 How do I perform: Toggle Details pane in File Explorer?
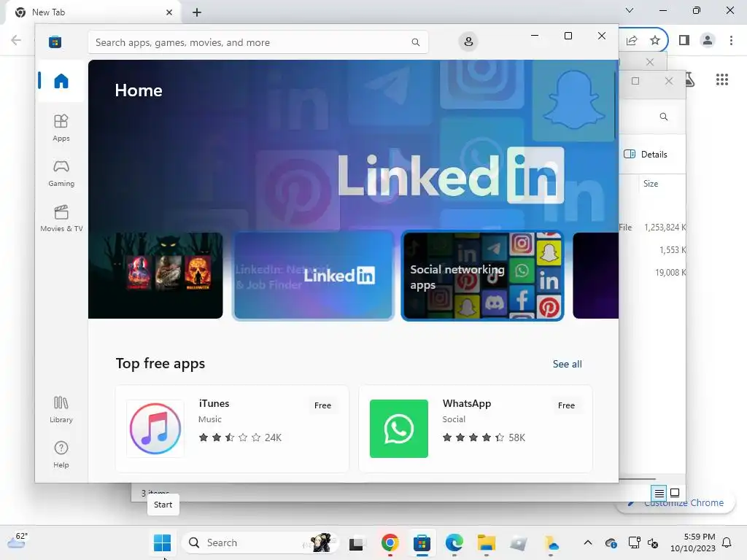point(646,155)
